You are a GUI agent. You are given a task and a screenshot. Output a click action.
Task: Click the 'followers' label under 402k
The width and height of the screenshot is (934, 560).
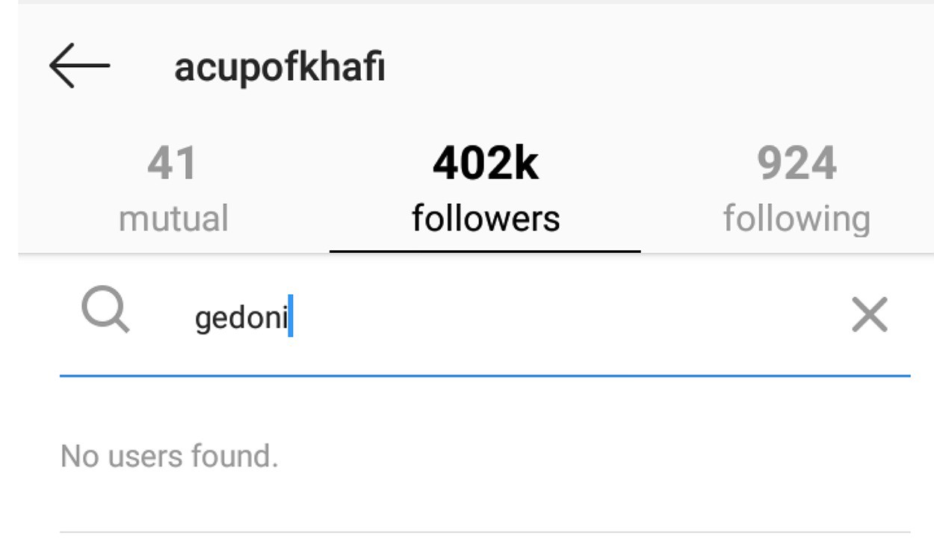(486, 219)
